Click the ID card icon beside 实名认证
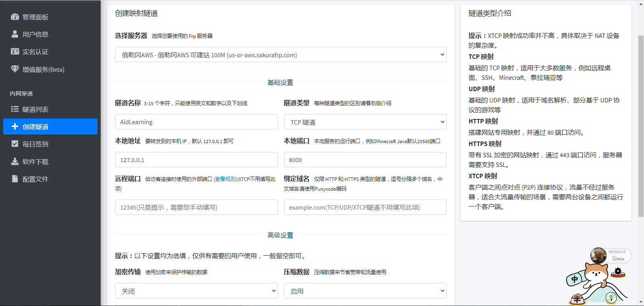 coord(15,52)
